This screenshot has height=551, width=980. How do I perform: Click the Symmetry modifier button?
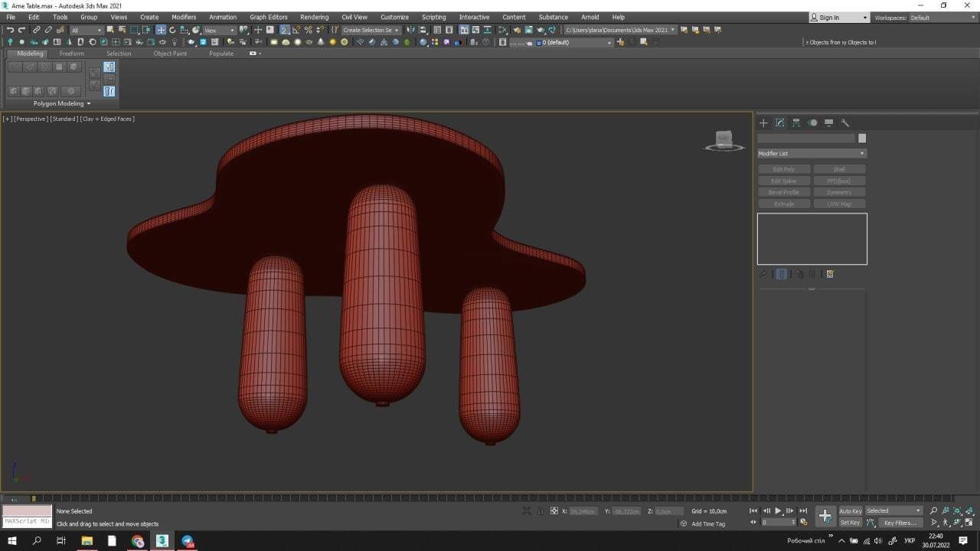(839, 192)
